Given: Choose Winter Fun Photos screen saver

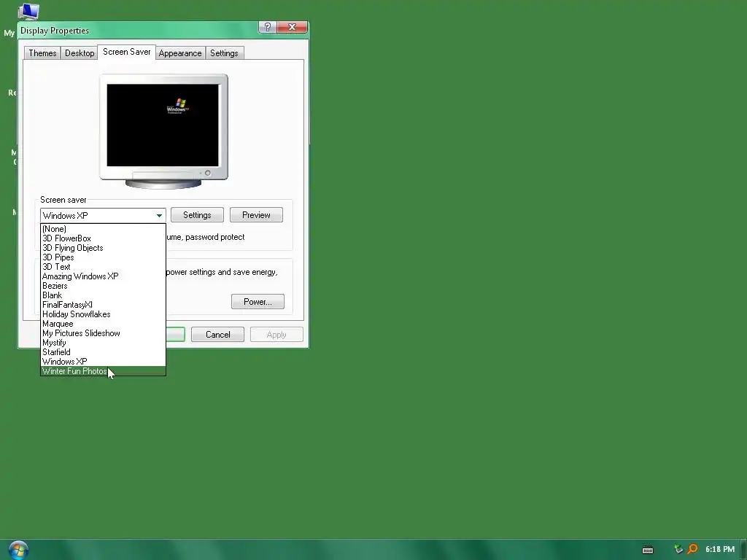Looking at the screenshot, I should [x=103, y=371].
